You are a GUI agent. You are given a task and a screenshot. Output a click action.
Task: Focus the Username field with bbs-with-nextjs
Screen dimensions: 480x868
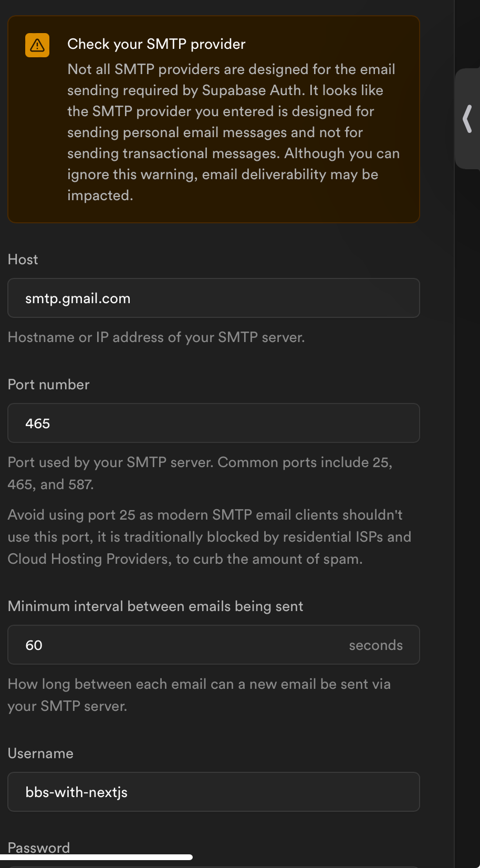click(213, 792)
